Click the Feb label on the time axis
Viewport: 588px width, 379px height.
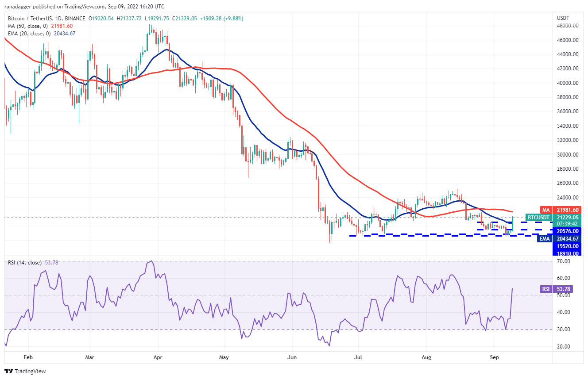pyautogui.click(x=28, y=356)
